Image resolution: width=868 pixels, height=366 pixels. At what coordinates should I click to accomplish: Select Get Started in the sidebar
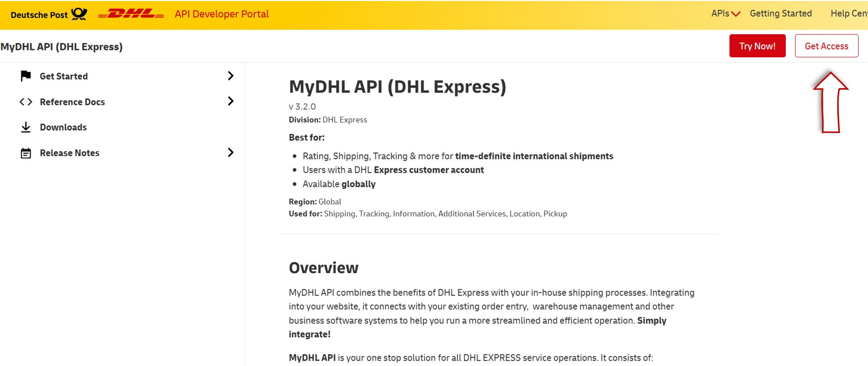64,76
